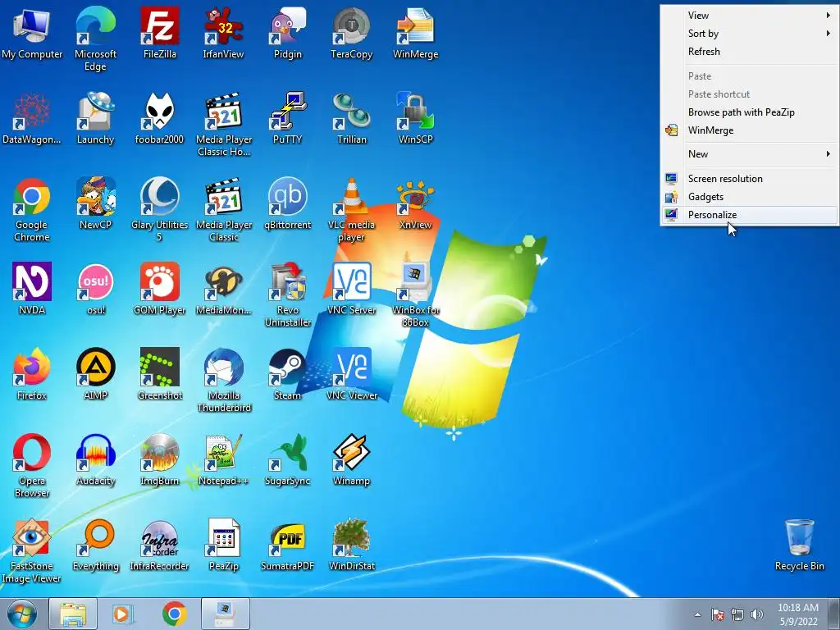Viewport: 840px width, 630px height.
Task: Click Personalize in context menu
Action: 750,215
